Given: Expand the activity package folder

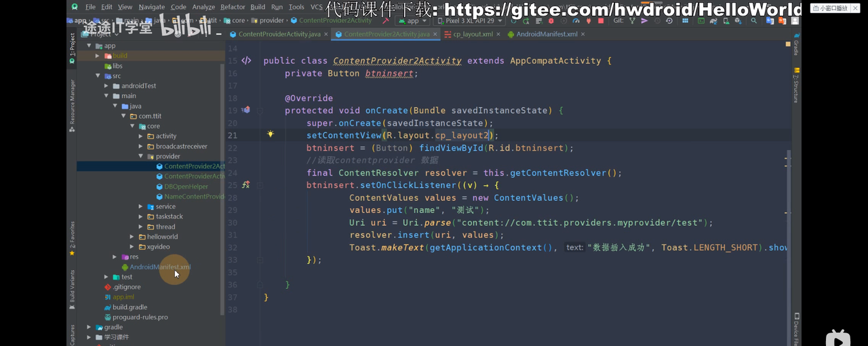Looking at the screenshot, I should coord(141,136).
